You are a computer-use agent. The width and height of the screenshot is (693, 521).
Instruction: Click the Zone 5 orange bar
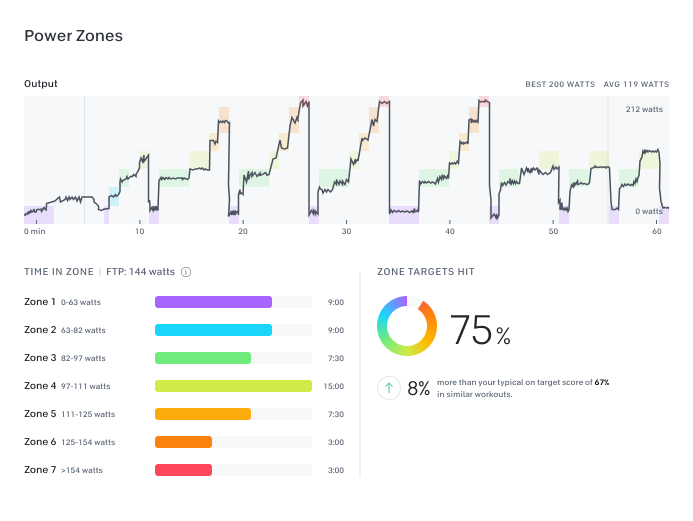coord(203,414)
